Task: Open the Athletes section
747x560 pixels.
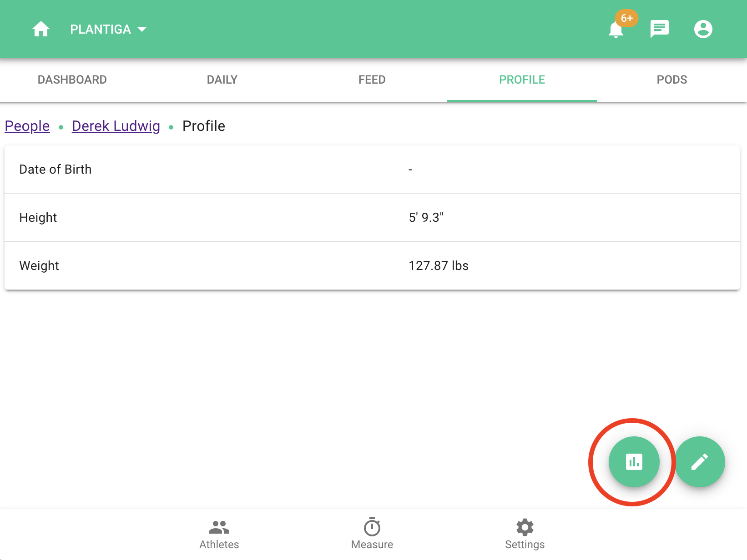Action: point(219,535)
